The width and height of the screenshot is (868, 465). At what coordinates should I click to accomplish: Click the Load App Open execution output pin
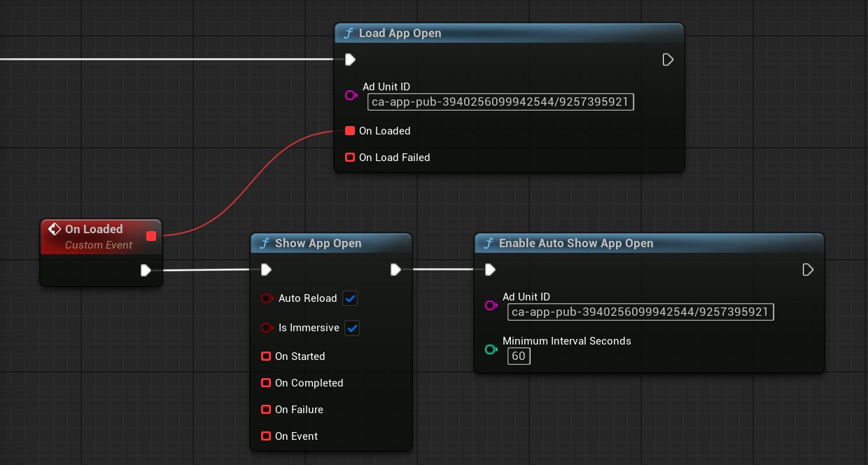coord(668,60)
